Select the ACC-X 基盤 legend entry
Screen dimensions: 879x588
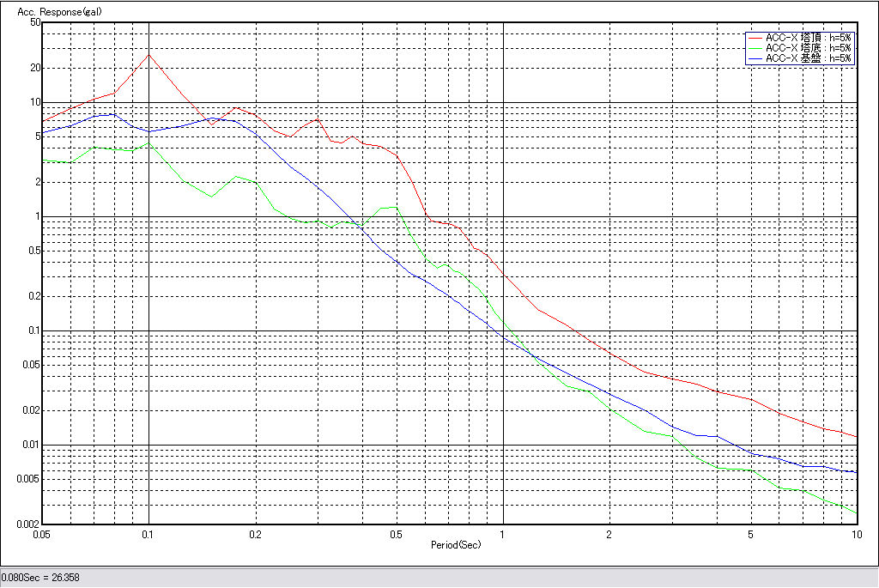(x=808, y=58)
